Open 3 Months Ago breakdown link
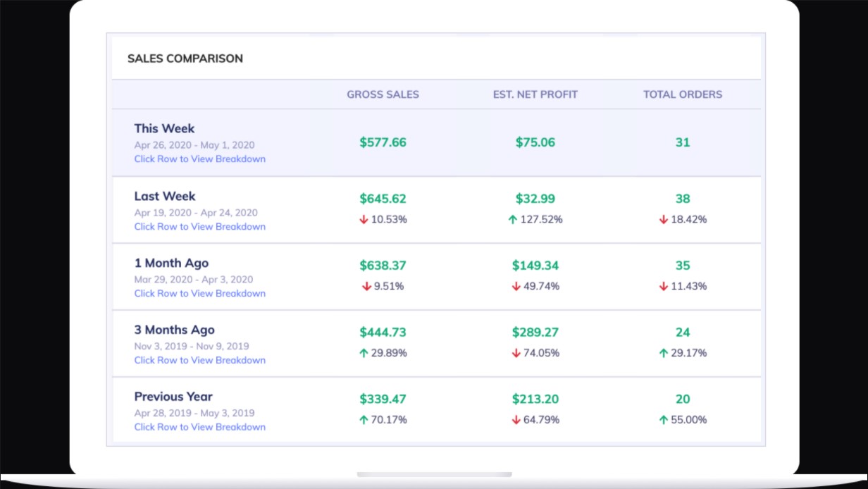The height and width of the screenshot is (489, 868). [200, 360]
